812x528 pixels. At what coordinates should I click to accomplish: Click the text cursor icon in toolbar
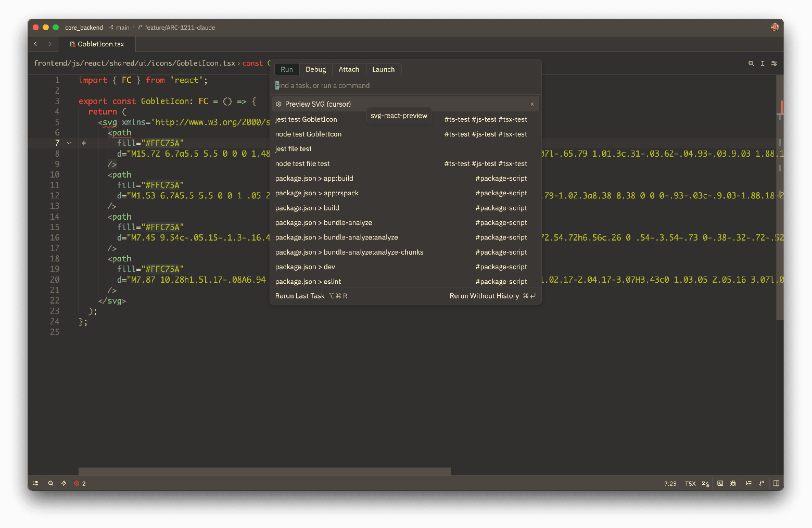[x=763, y=63]
